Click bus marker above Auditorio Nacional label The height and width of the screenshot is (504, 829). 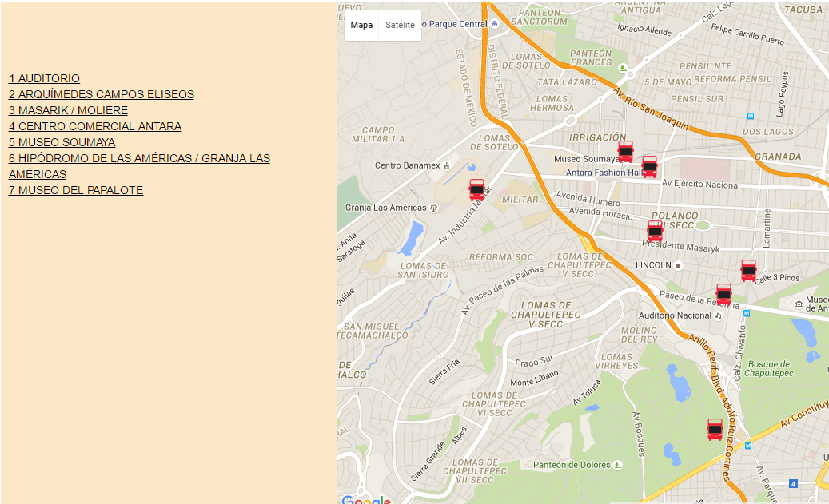tap(723, 295)
